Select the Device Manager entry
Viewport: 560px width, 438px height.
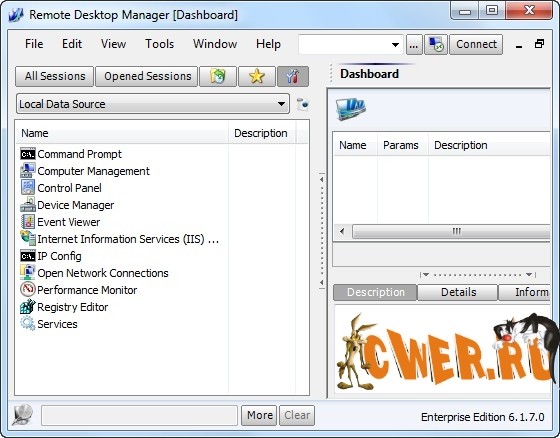pyautogui.click(x=75, y=205)
